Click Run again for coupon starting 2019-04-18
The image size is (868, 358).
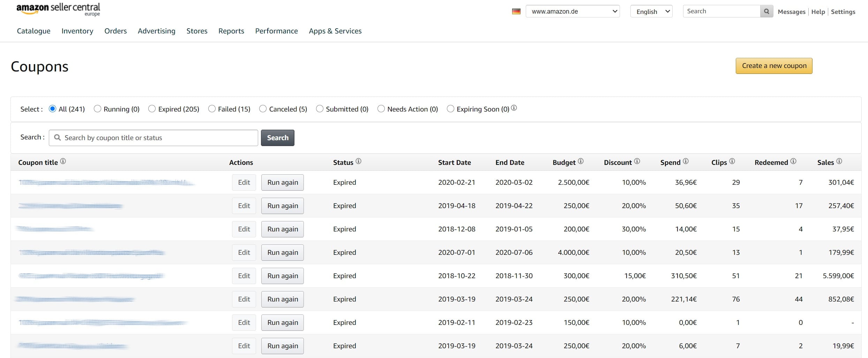(283, 206)
